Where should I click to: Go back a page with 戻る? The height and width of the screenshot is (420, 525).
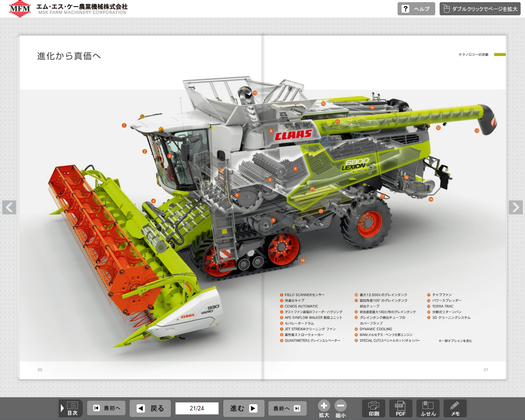pyautogui.click(x=150, y=408)
